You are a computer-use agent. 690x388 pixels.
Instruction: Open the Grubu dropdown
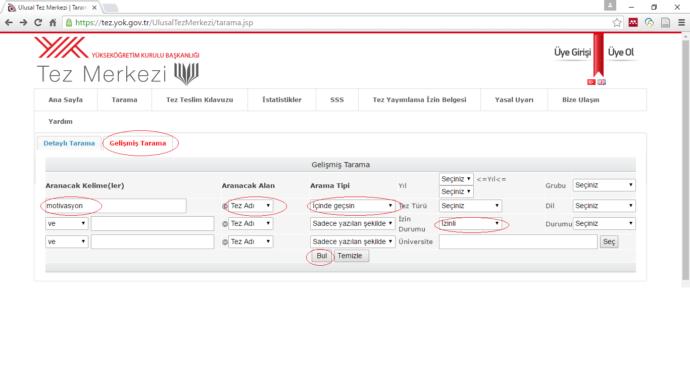click(604, 185)
